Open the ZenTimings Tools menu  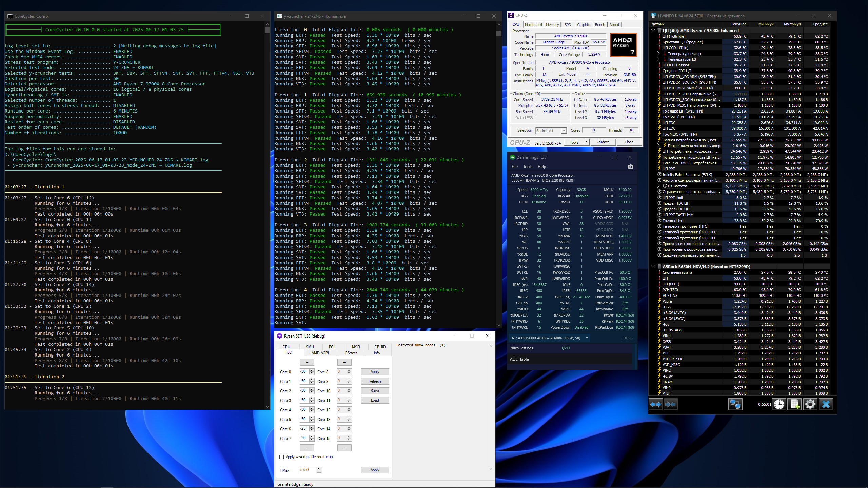(x=528, y=167)
